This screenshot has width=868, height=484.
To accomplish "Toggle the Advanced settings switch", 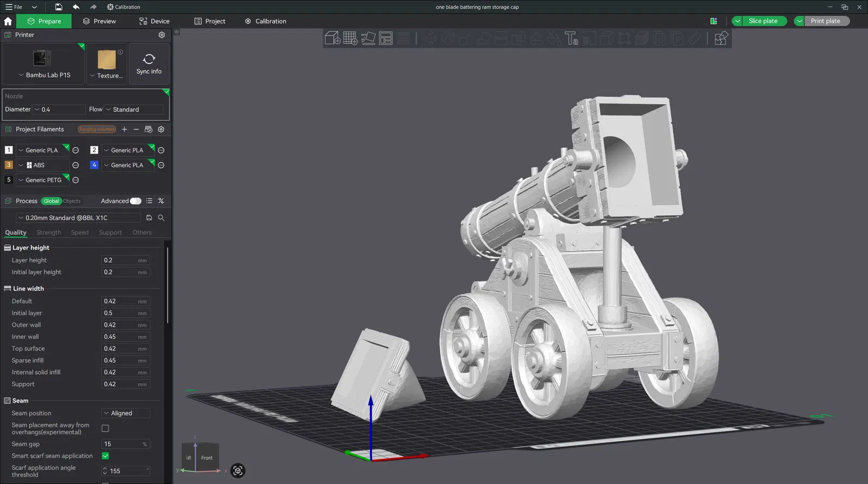I will tap(136, 201).
